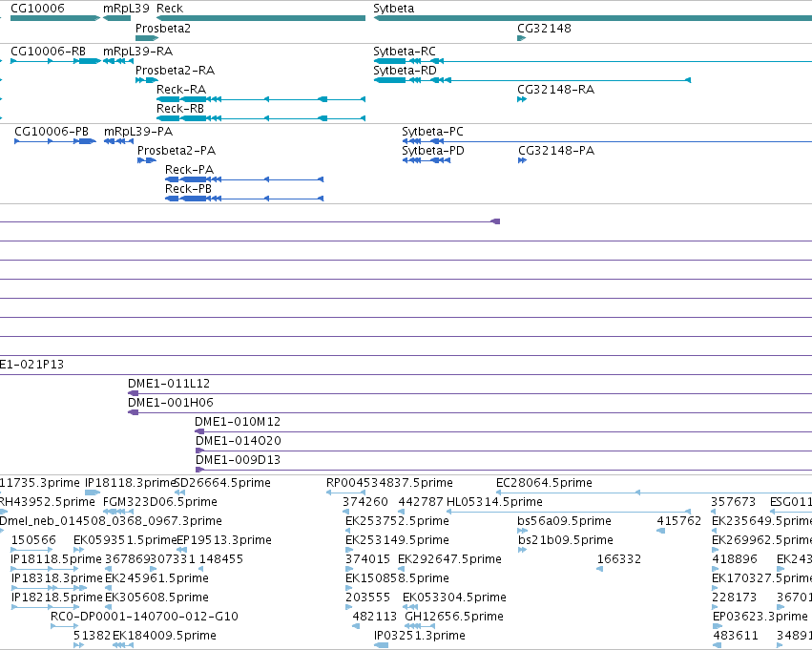Click the bs56a09.5prime EST label
Viewport: 812px width, 650px height.
click(565, 520)
